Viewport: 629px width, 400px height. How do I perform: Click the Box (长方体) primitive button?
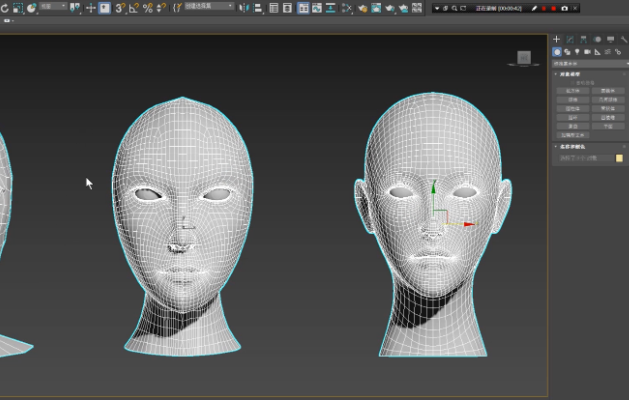[573, 91]
